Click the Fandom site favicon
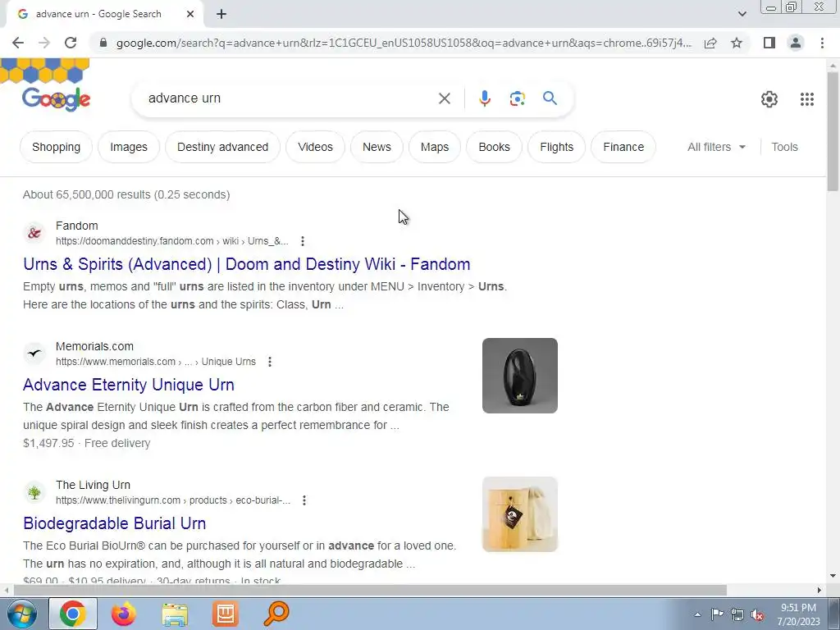The height and width of the screenshot is (630, 840). (34, 233)
